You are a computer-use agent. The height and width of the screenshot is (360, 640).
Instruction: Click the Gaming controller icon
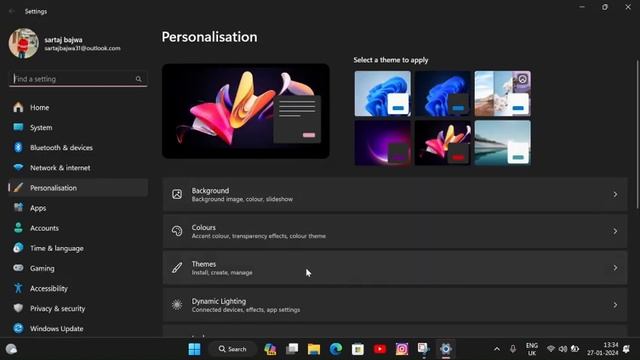pos(18,268)
